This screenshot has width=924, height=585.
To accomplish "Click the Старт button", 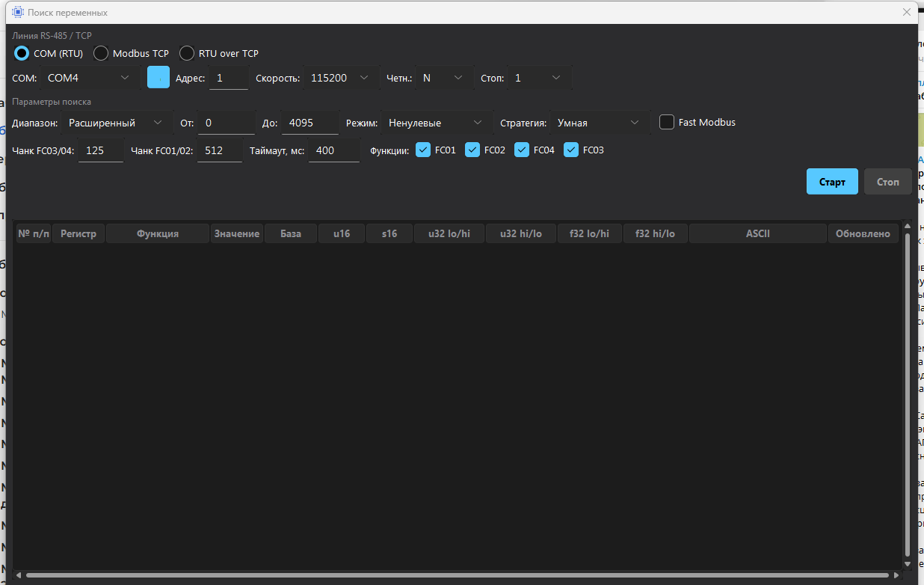I will [x=832, y=182].
